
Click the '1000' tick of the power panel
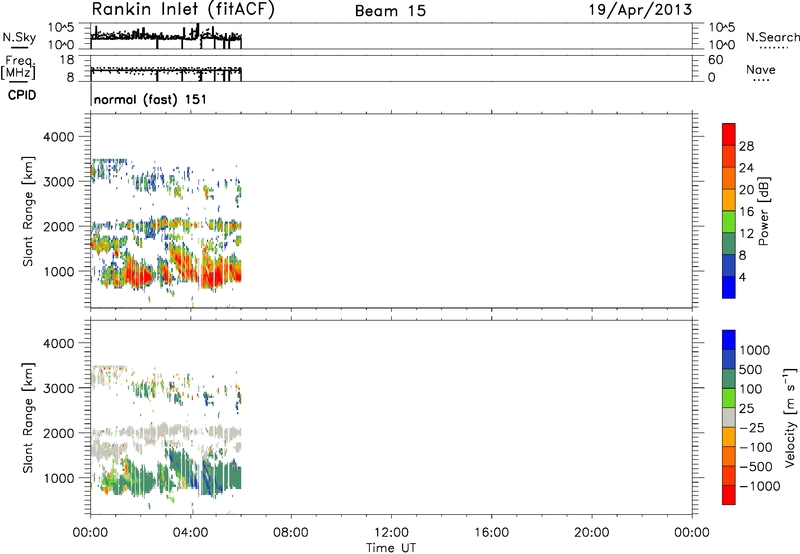click(58, 271)
